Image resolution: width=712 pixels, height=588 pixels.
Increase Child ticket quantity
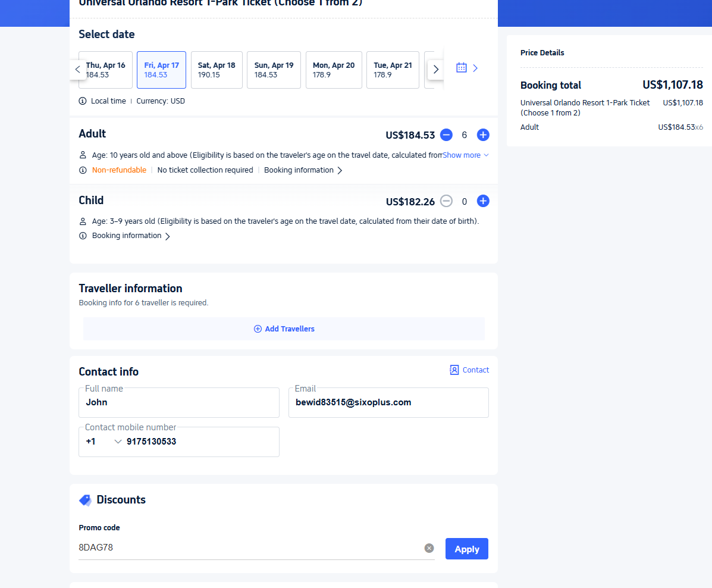483,201
